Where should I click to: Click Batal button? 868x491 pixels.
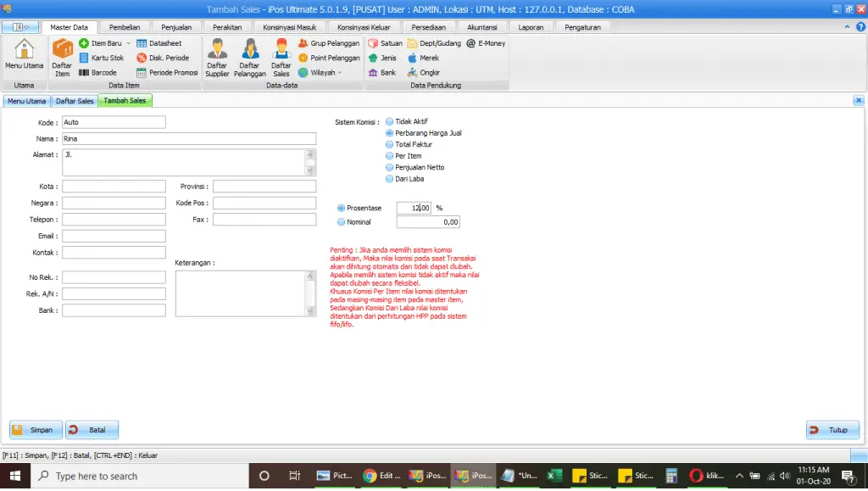click(92, 430)
